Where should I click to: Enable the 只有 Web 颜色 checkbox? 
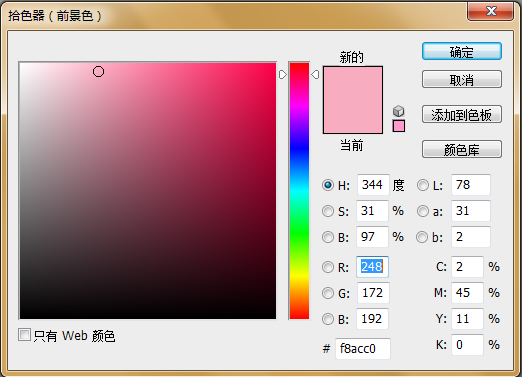(x=24, y=335)
